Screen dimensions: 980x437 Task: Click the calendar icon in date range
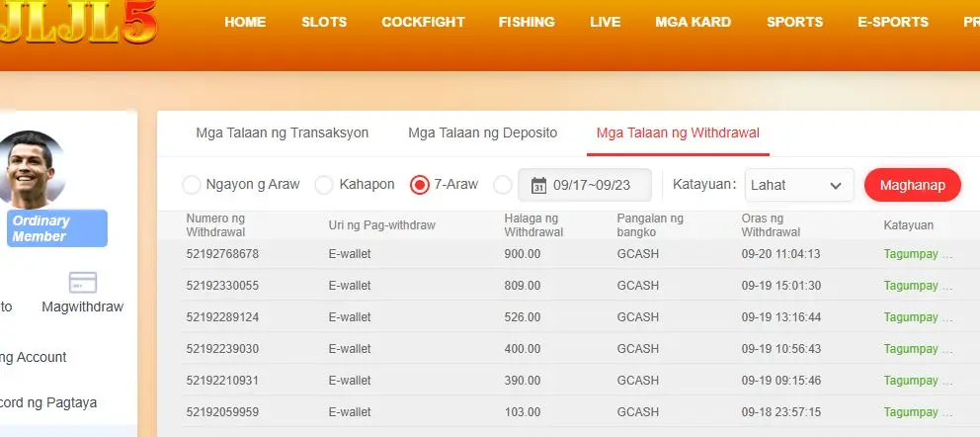(538, 185)
